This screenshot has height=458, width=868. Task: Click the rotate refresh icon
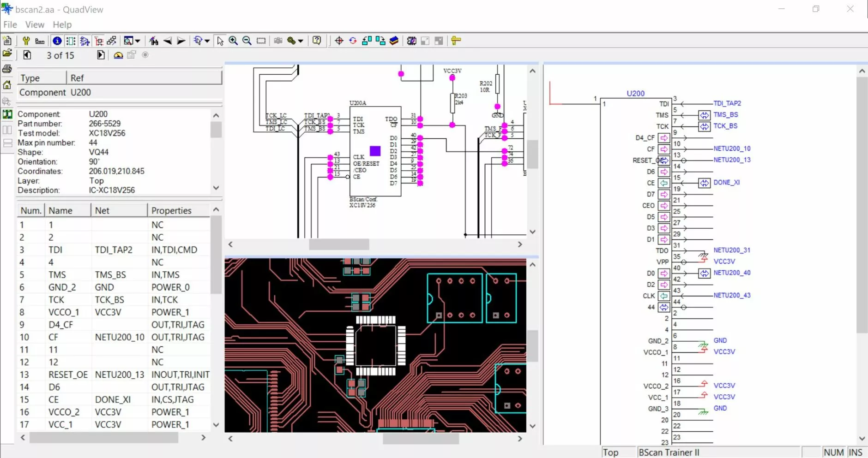click(353, 41)
